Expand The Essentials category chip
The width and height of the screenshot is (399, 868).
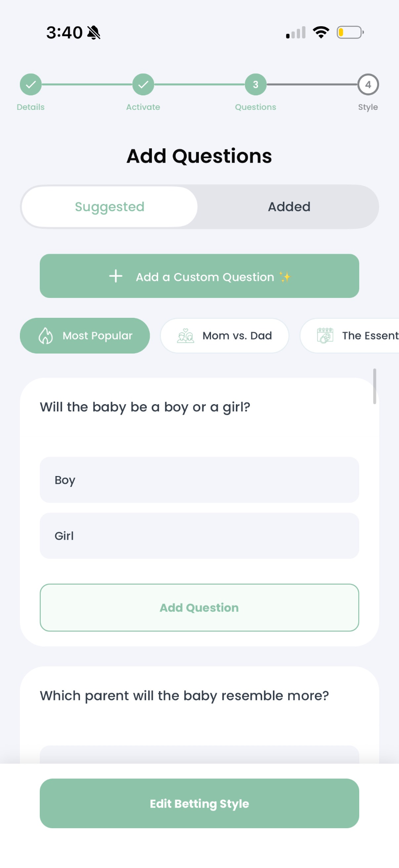coord(357,335)
